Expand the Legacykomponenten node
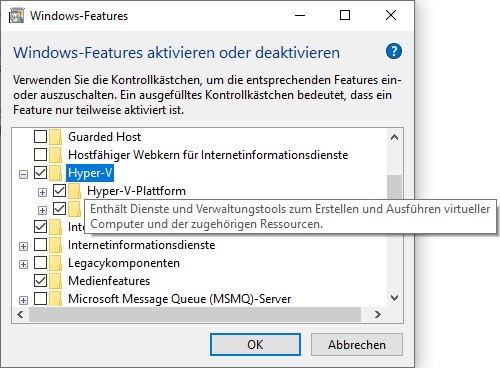500x368 pixels. (x=23, y=264)
